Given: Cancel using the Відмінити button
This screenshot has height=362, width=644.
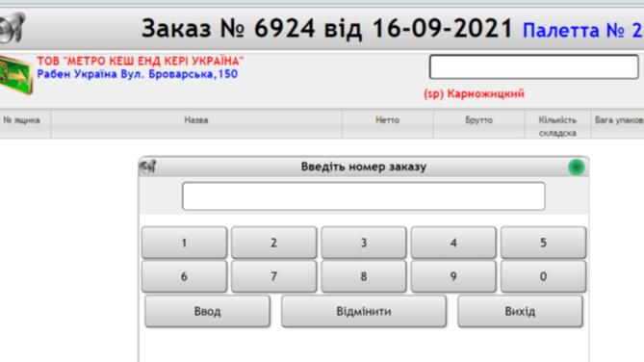Looking at the screenshot, I should (364, 311).
